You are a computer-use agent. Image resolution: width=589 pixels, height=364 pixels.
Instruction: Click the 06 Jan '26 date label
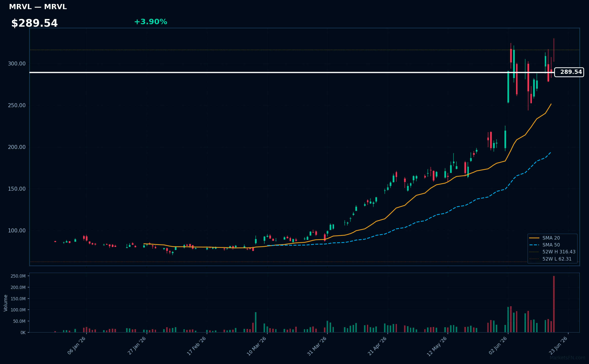pyautogui.click(x=77, y=346)
